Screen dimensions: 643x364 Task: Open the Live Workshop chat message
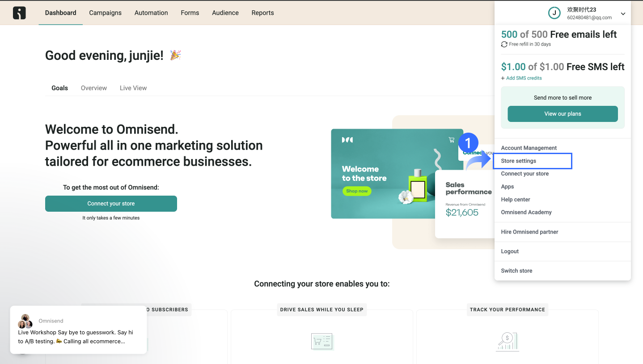[x=75, y=337]
